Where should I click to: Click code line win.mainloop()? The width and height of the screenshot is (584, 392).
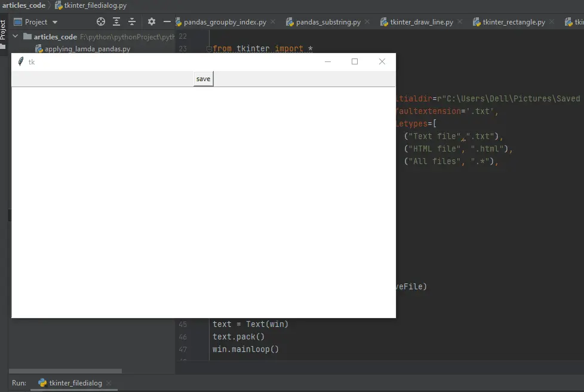click(x=245, y=349)
